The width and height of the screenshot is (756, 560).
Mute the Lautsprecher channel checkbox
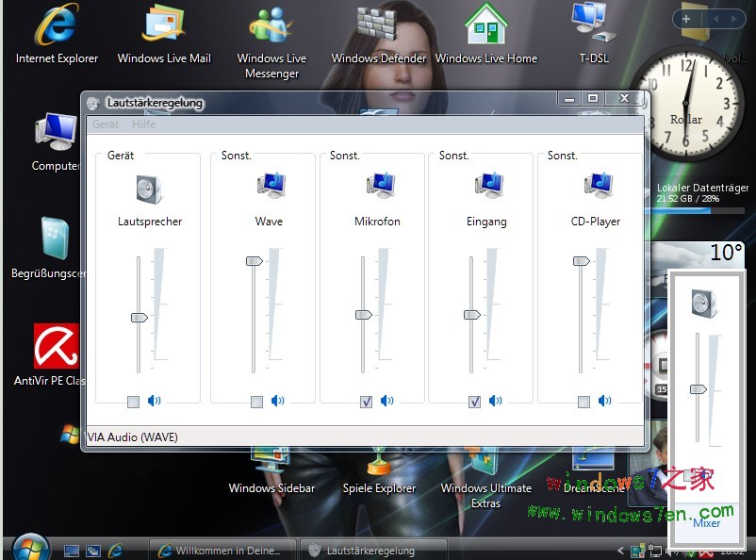point(134,402)
